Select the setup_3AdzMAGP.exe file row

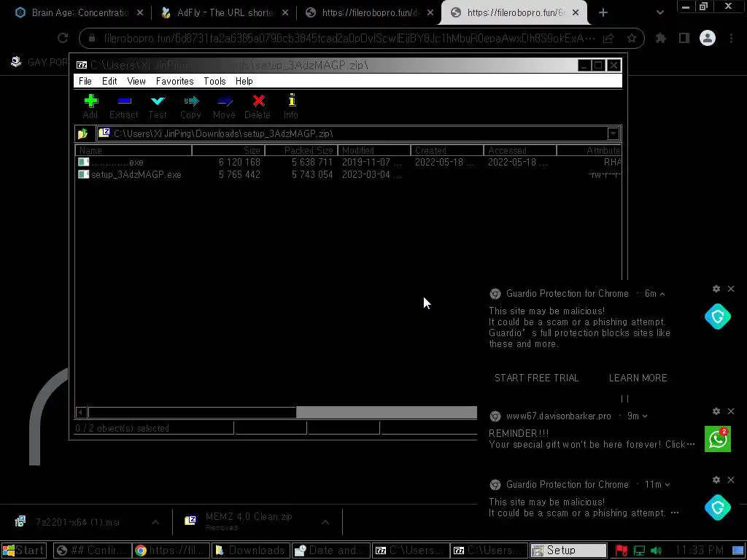click(348, 175)
